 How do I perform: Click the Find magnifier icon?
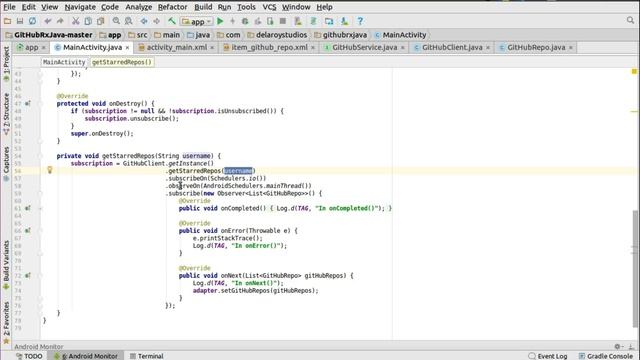[x=116, y=21]
